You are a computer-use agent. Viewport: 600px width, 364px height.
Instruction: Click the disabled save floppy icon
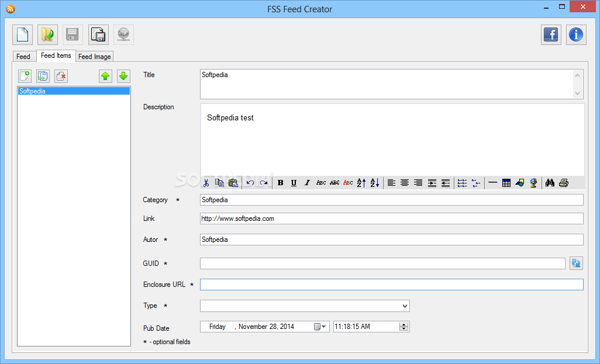coord(73,35)
